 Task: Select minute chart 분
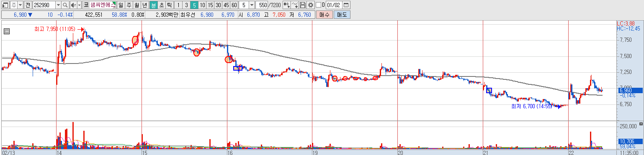[x=153, y=5]
